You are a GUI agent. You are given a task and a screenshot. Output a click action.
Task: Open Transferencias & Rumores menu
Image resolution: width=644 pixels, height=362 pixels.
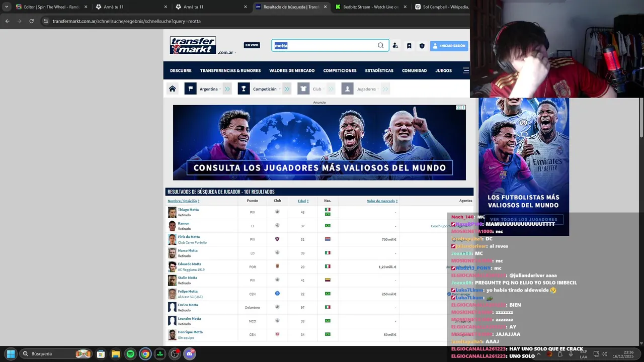230,70
